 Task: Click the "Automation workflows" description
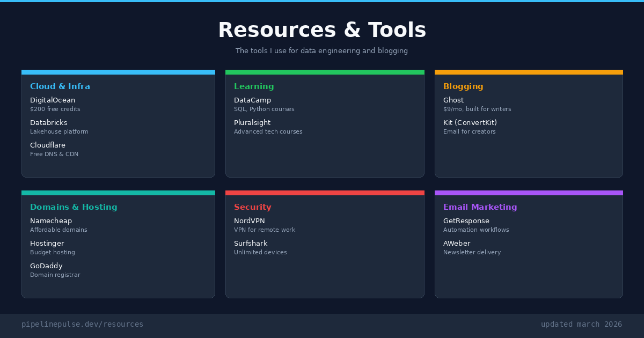click(476, 230)
